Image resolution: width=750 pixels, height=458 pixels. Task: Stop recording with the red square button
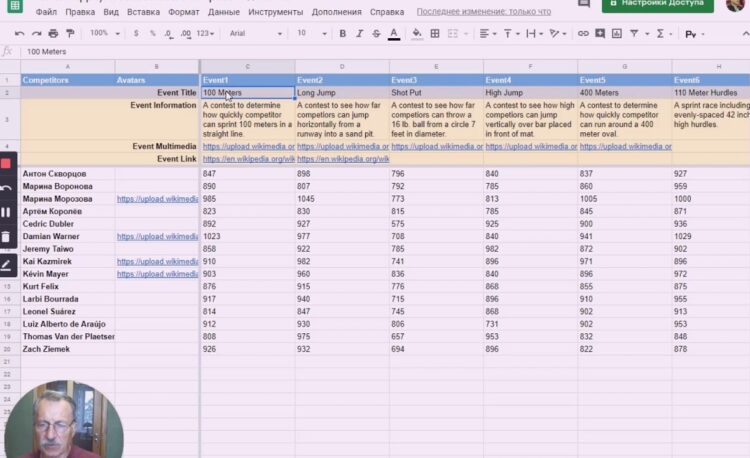[6, 163]
